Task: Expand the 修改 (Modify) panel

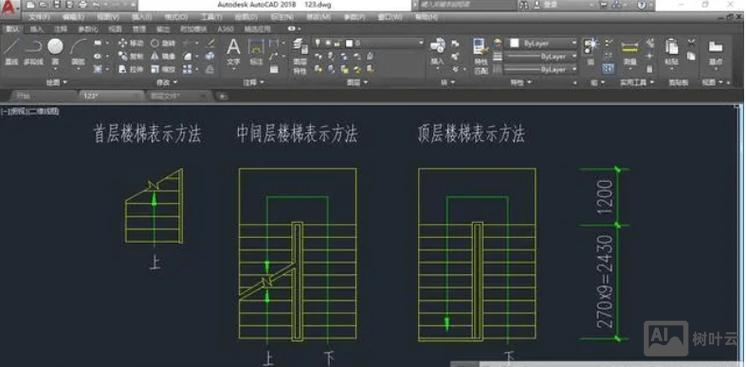Action: 166,82
